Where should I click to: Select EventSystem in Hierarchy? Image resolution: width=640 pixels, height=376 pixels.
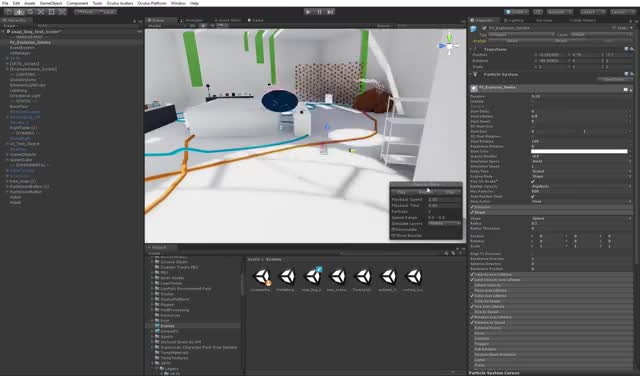tap(22, 47)
